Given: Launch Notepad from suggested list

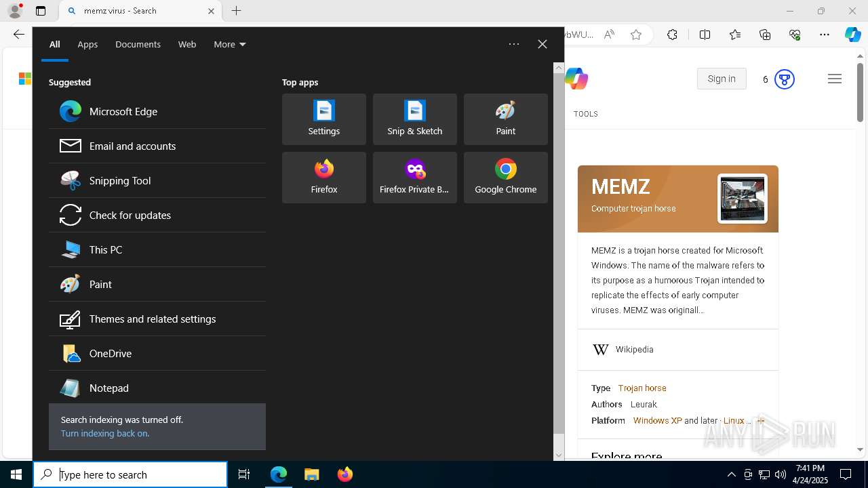Looking at the screenshot, I should coord(157,388).
